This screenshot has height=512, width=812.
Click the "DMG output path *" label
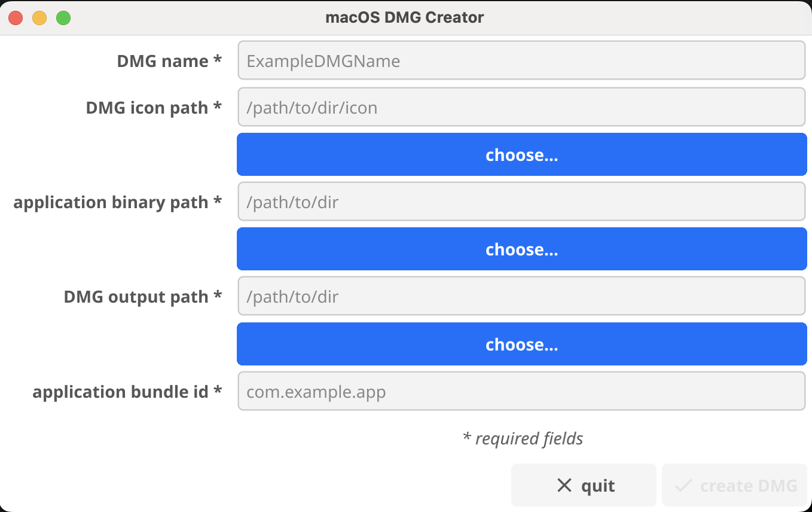tap(143, 297)
